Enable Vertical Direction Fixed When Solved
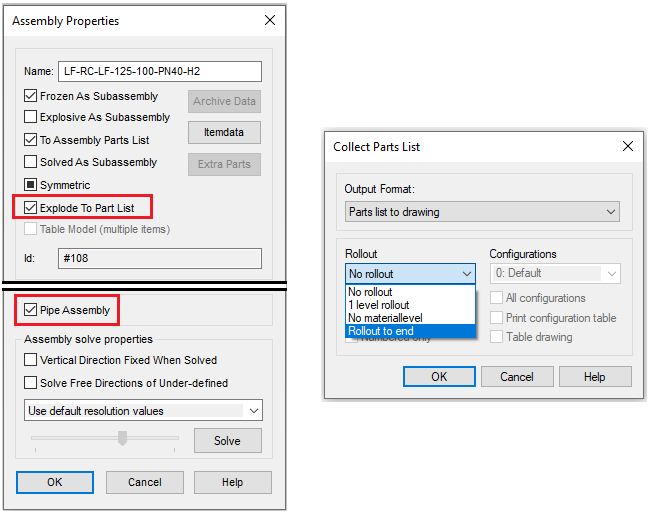Viewport: 651px width, 514px height. click(x=31, y=360)
